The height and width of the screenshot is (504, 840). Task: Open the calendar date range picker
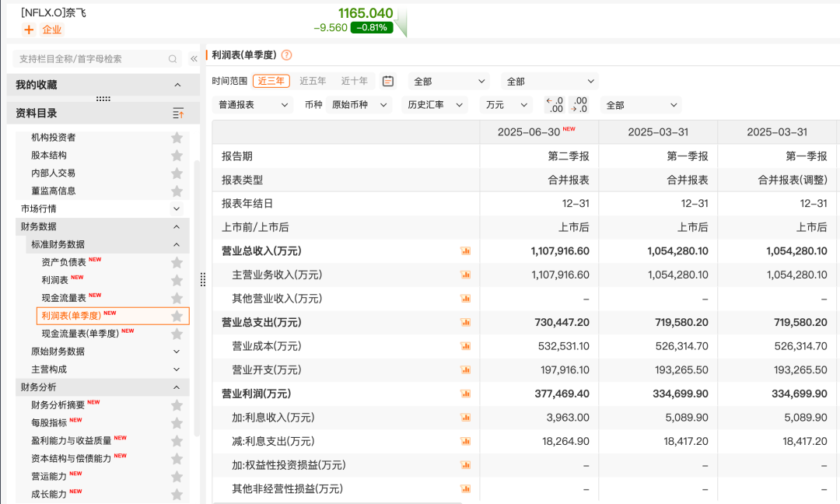pos(388,82)
